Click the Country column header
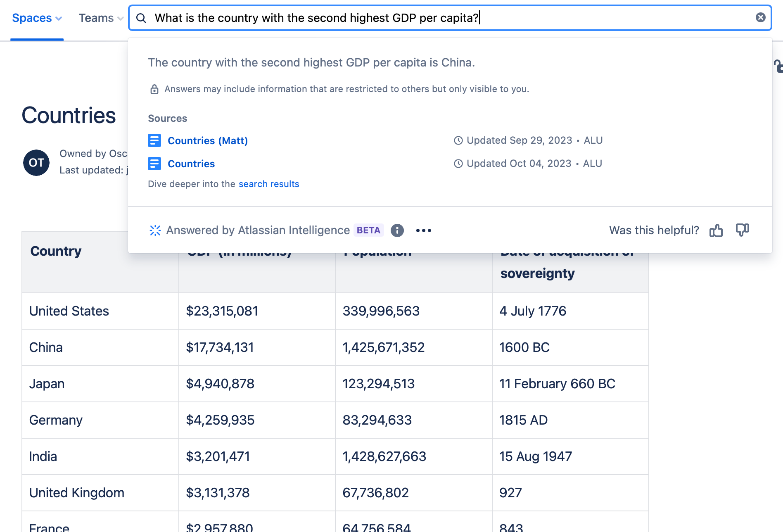Image resolution: width=783 pixels, height=532 pixels. pyautogui.click(x=56, y=251)
